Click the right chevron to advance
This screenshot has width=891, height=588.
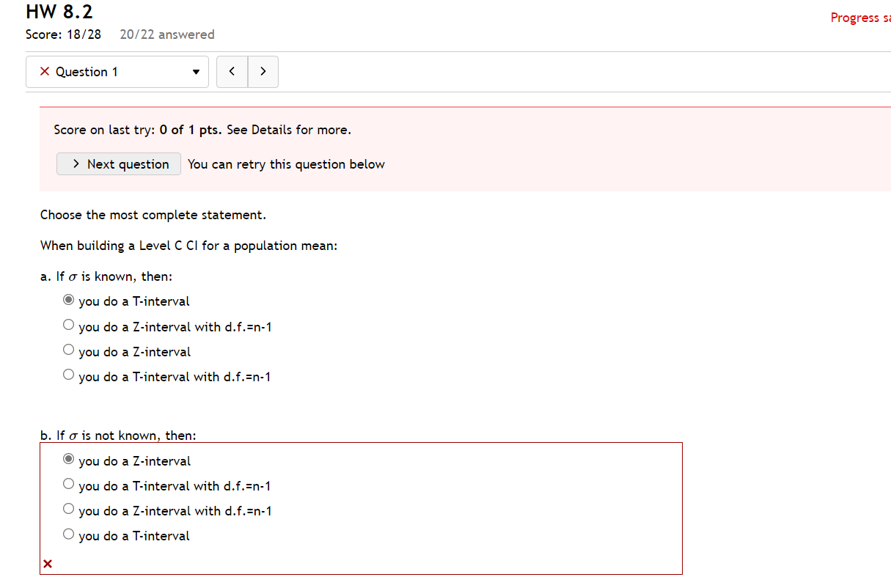click(x=263, y=71)
